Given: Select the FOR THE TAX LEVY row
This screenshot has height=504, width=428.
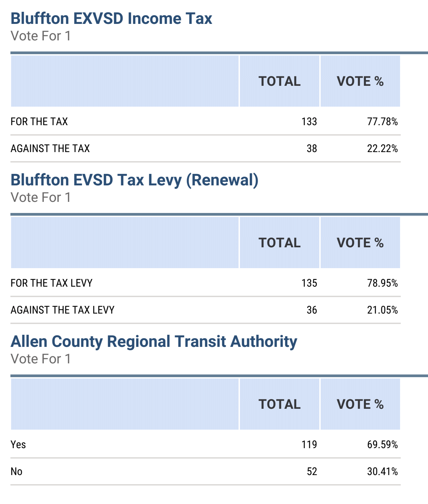Looking at the screenshot, I should (x=206, y=283).
